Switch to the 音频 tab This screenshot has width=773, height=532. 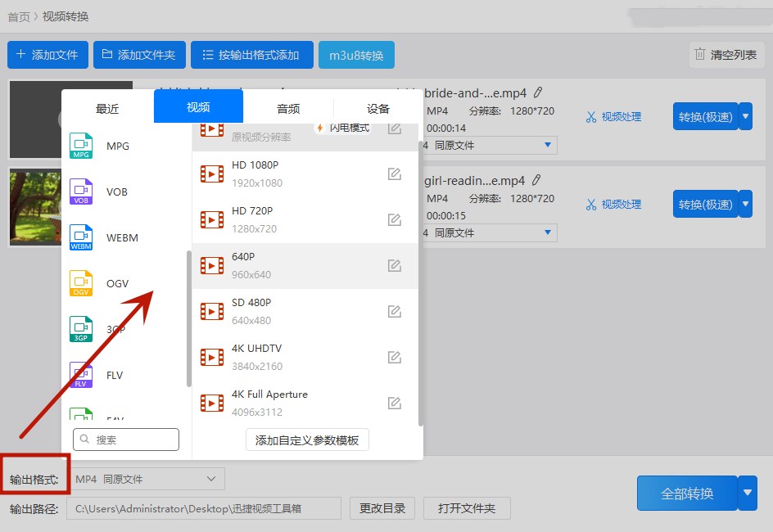point(288,106)
